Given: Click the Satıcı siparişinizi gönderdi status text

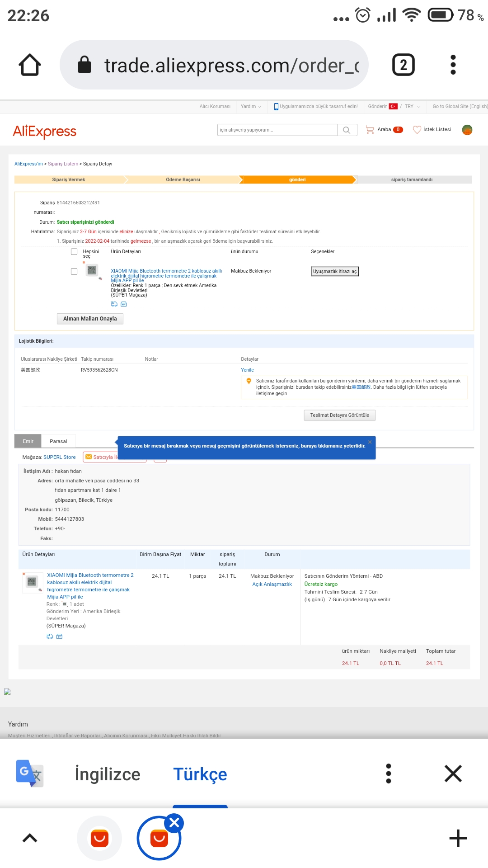Looking at the screenshot, I should [x=85, y=222].
